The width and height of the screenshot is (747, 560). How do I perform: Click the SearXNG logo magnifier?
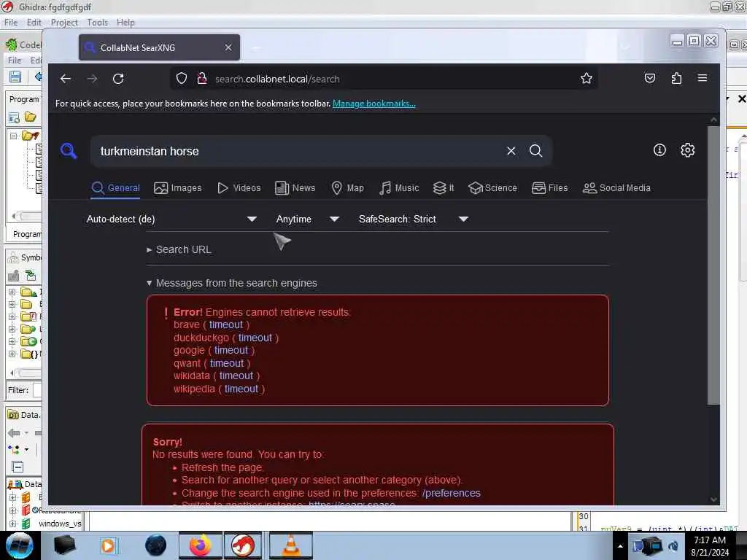tap(69, 151)
